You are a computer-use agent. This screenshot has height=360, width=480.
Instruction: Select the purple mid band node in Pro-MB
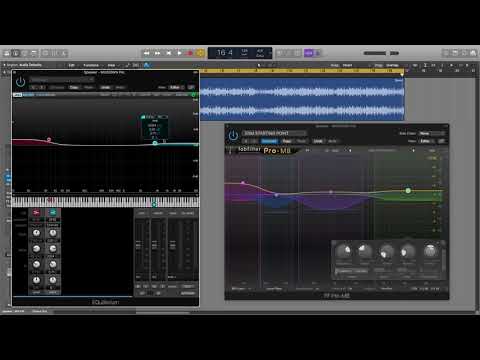[x=331, y=192]
